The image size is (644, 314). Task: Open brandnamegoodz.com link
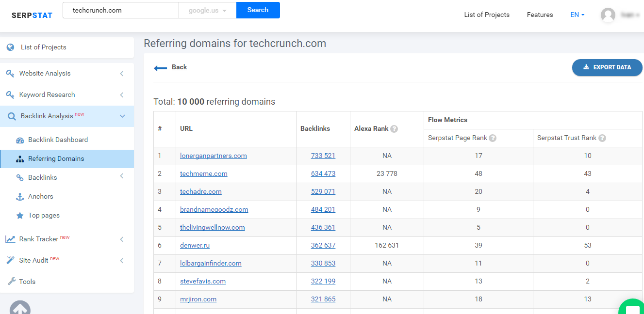[x=214, y=210]
